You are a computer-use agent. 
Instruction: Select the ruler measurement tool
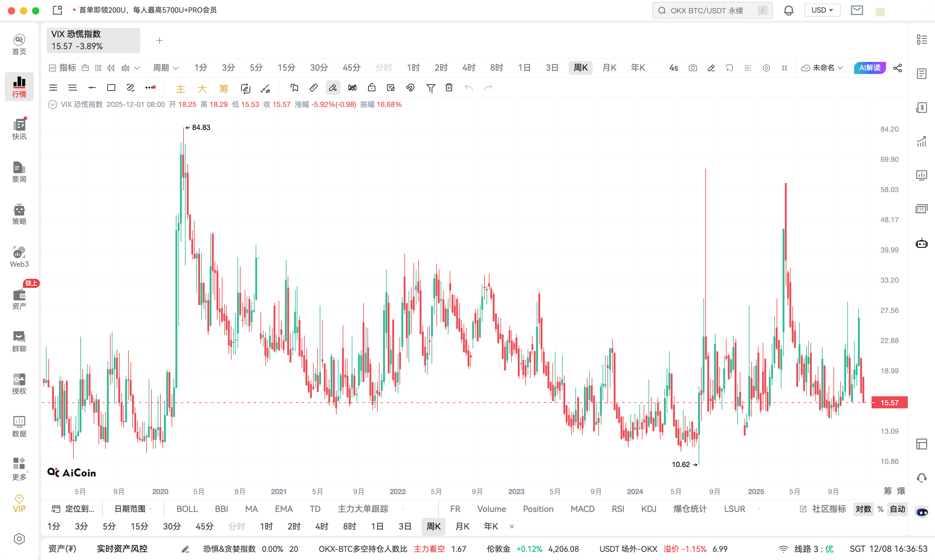tap(313, 88)
